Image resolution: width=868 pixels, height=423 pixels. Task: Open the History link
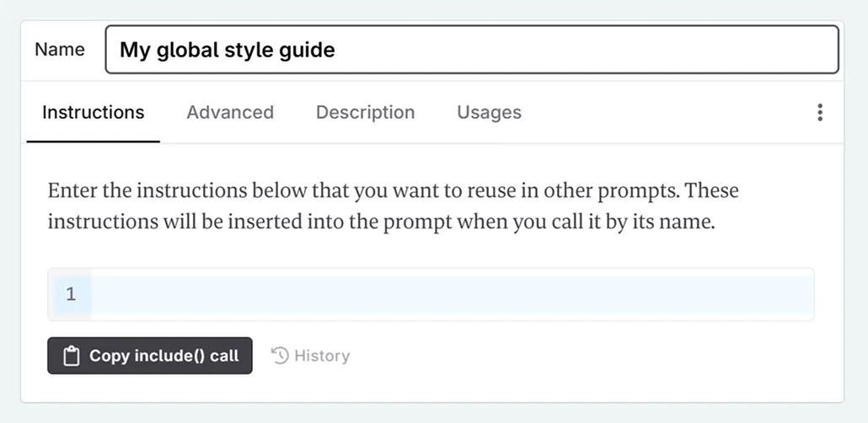[321, 356]
